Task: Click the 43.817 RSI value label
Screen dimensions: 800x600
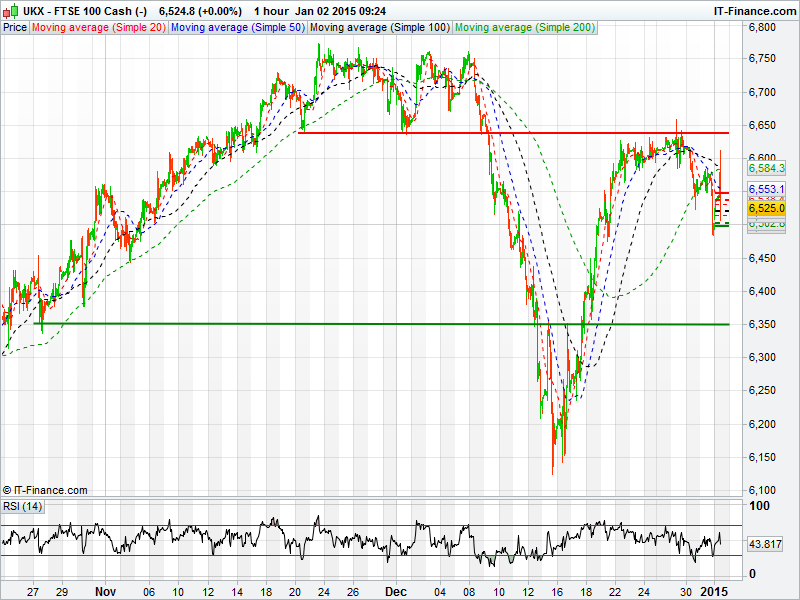Action: (768, 543)
